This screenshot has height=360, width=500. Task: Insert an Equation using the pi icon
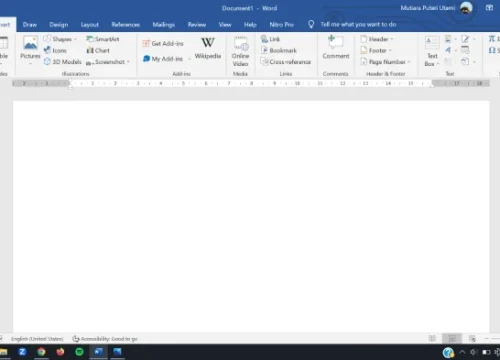click(x=493, y=39)
